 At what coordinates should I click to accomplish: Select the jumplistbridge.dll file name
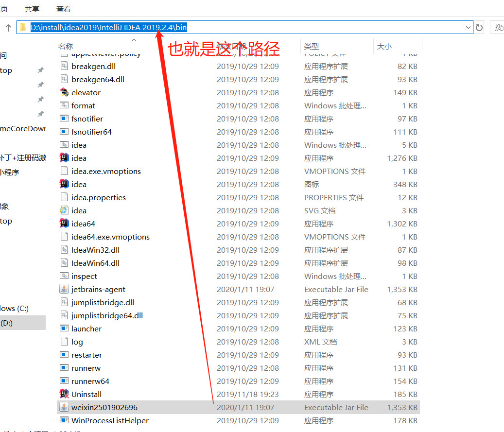(103, 302)
